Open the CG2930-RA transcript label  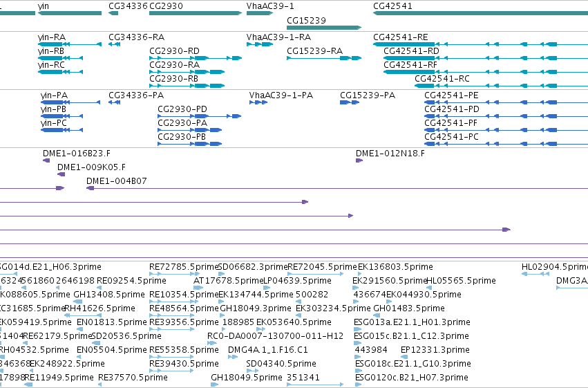(174, 65)
